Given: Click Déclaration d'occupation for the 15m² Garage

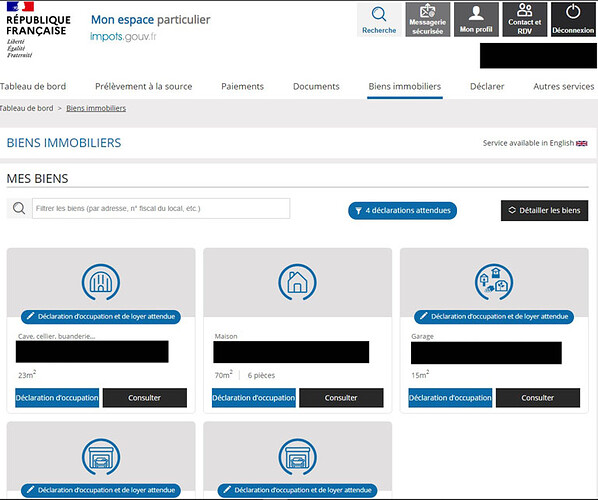Looking at the screenshot, I should (x=450, y=398).
